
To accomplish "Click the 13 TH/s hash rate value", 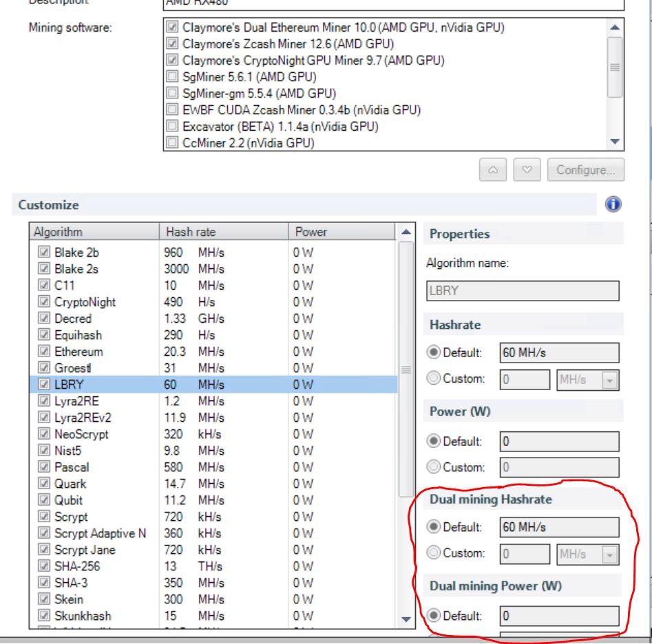I will click(193, 566).
